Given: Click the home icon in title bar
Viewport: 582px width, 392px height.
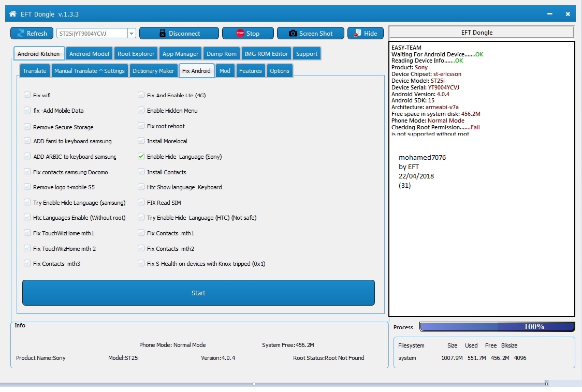Looking at the screenshot, I should pos(12,14).
